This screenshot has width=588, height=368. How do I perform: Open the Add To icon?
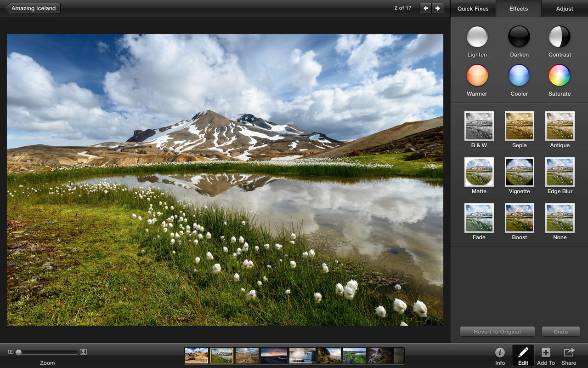pyautogui.click(x=546, y=352)
